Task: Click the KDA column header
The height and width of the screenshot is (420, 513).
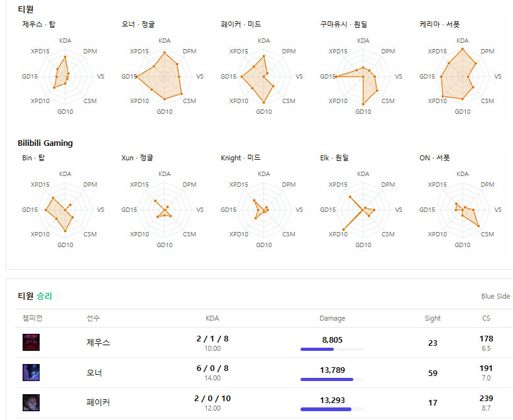Action: point(212,318)
